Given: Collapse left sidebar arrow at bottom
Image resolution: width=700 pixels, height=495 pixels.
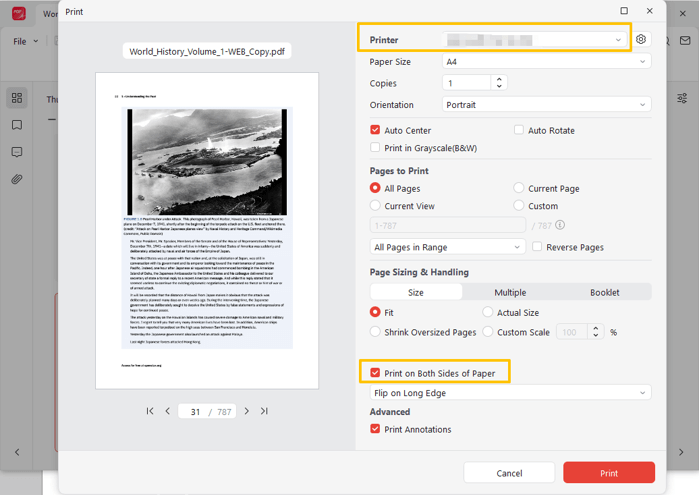Looking at the screenshot, I should point(17,452).
